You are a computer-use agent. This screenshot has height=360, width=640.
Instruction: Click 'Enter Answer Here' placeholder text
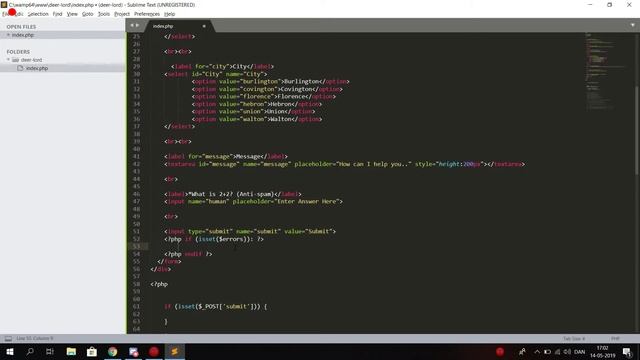tap(307, 201)
